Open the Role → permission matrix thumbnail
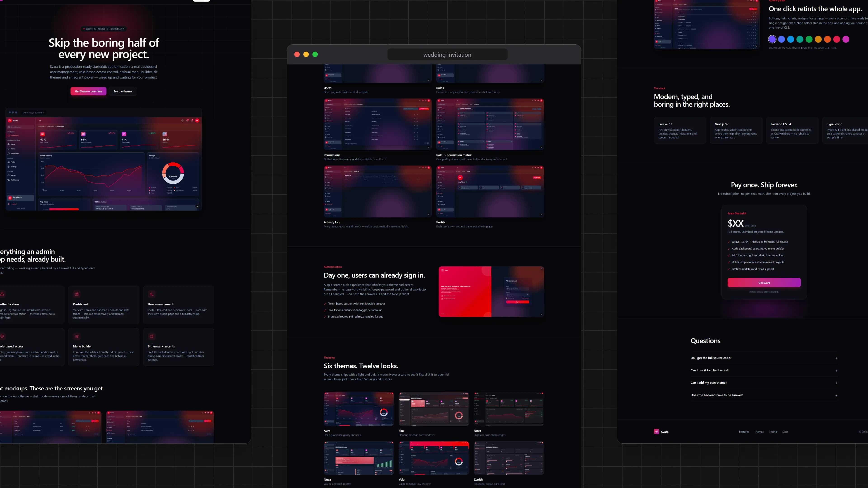 tap(490, 124)
